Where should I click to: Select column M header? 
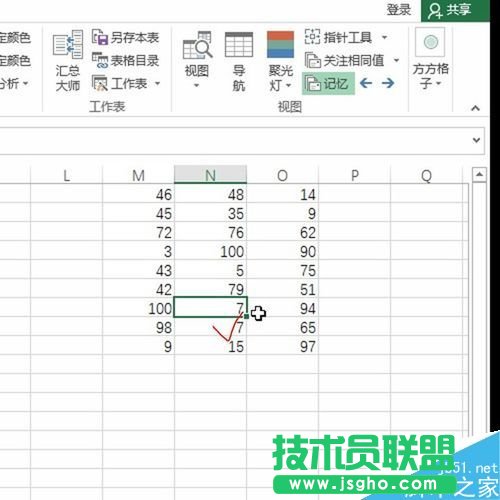(138, 175)
